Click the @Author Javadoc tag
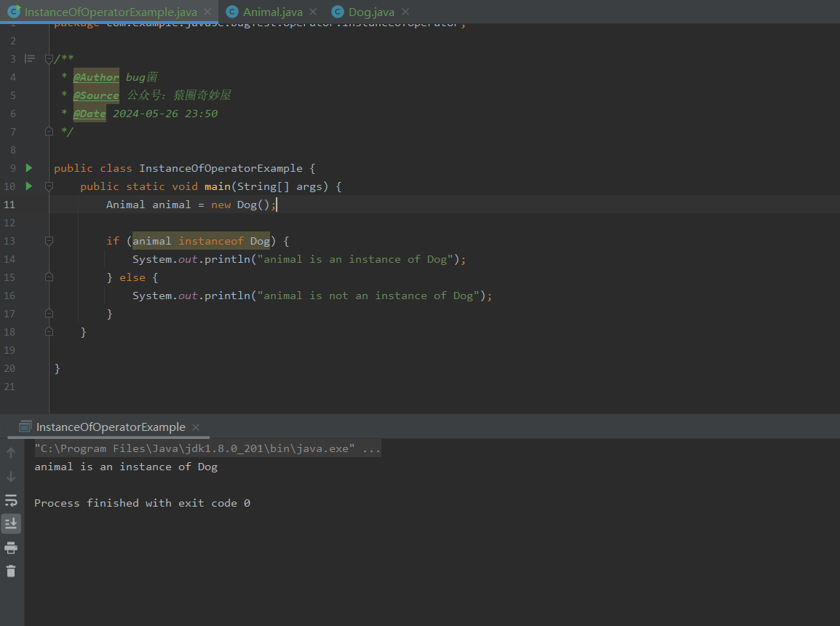840x626 pixels. [96, 77]
